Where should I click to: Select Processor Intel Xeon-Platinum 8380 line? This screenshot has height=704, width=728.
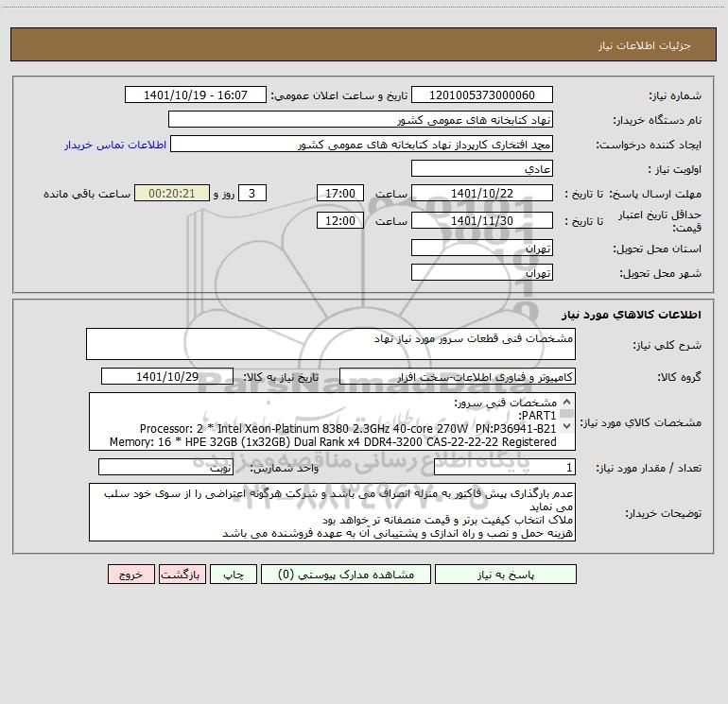pyautogui.click(x=348, y=428)
